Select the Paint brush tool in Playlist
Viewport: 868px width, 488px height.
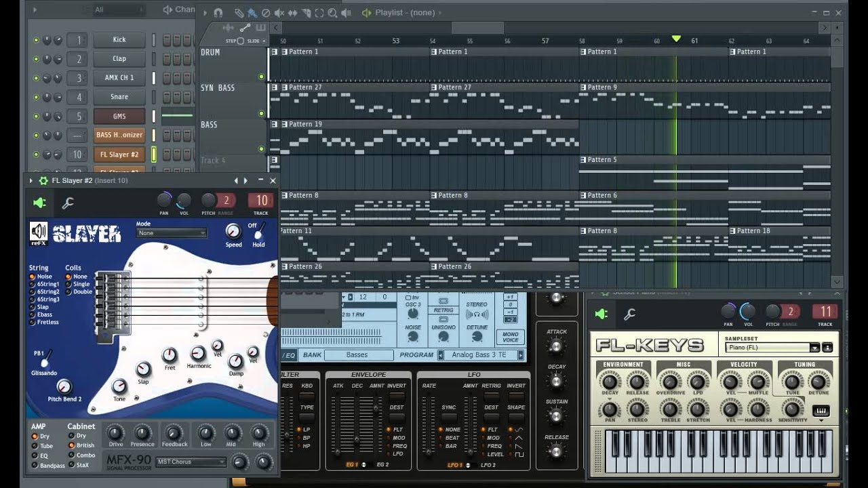tap(252, 13)
